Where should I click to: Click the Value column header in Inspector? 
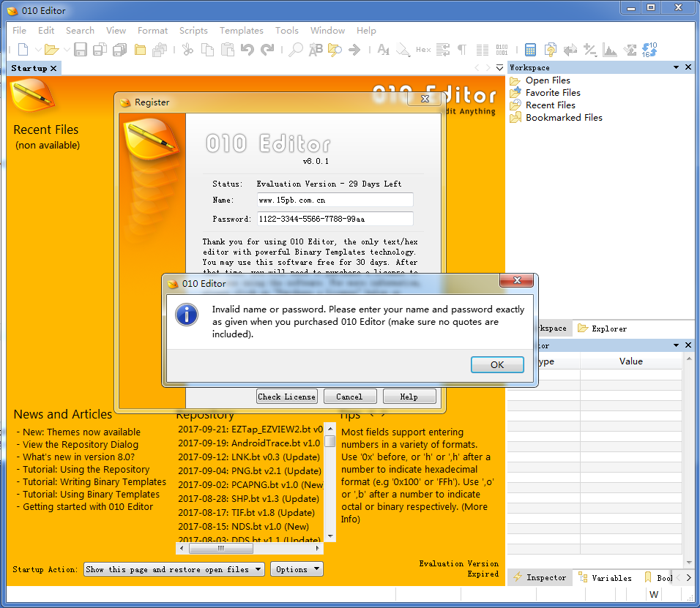[x=630, y=361]
